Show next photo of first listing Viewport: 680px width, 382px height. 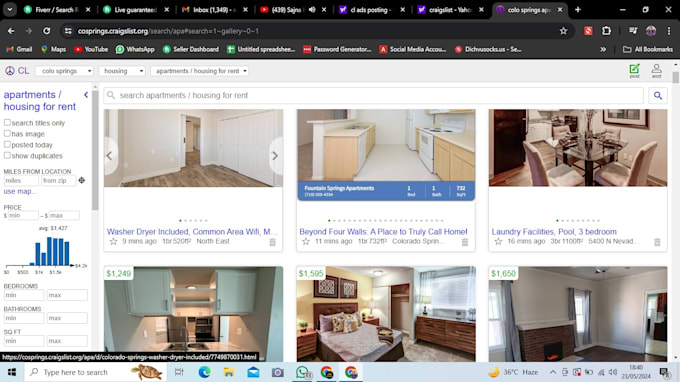(275, 156)
